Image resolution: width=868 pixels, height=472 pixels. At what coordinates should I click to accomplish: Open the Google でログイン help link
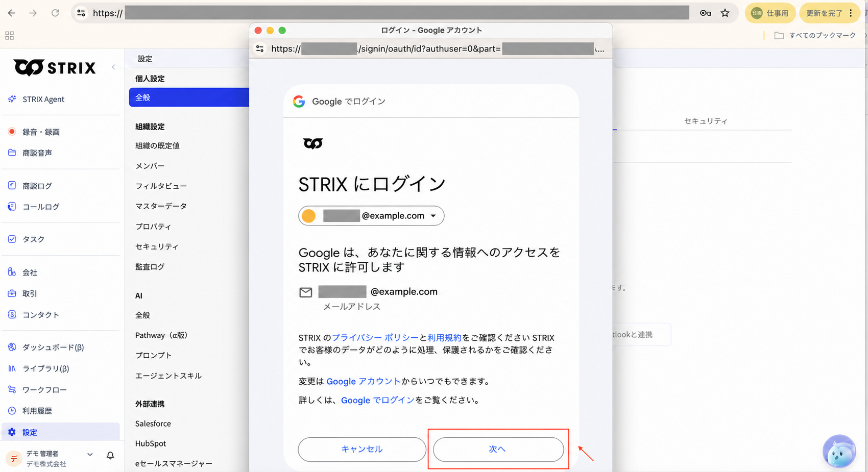378,400
